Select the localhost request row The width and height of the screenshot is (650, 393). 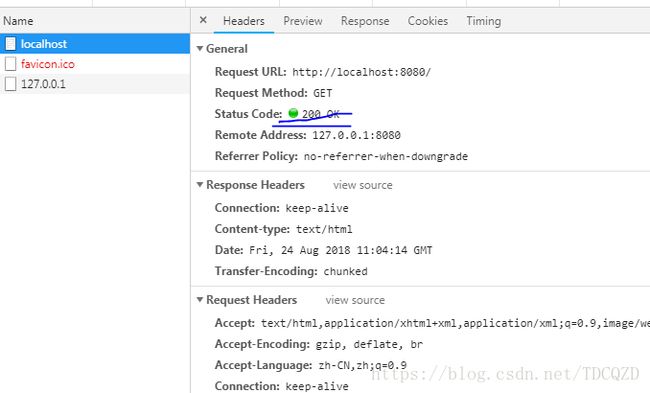pos(95,44)
